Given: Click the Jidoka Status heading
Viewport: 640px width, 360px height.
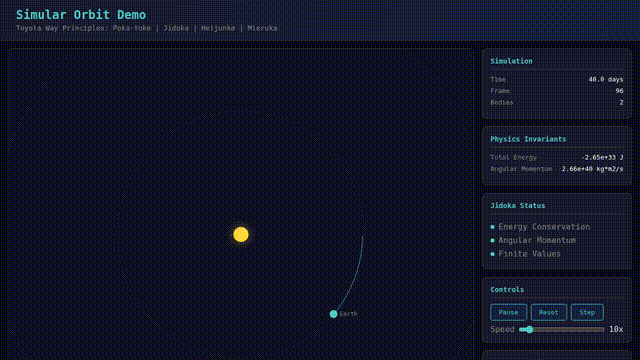Looking at the screenshot, I should [x=518, y=206].
